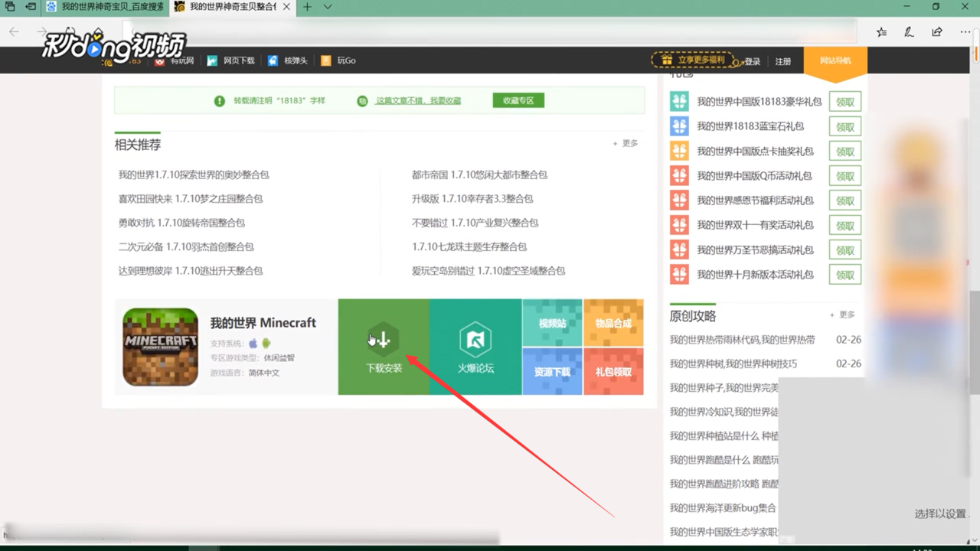
Task: Click gift icon beside Q币活动礼包
Action: coord(679,175)
